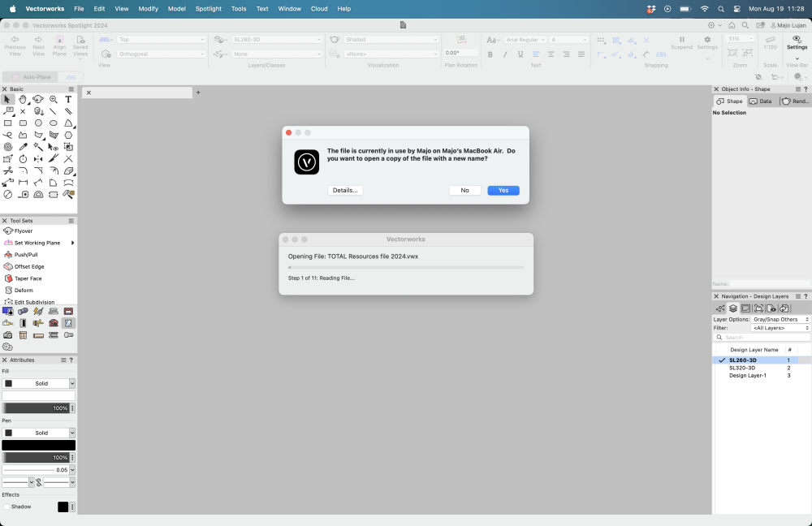Image resolution: width=812 pixels, height=526 pixels.
Task: Click Yes to open a copy
Action: [503, 190]
